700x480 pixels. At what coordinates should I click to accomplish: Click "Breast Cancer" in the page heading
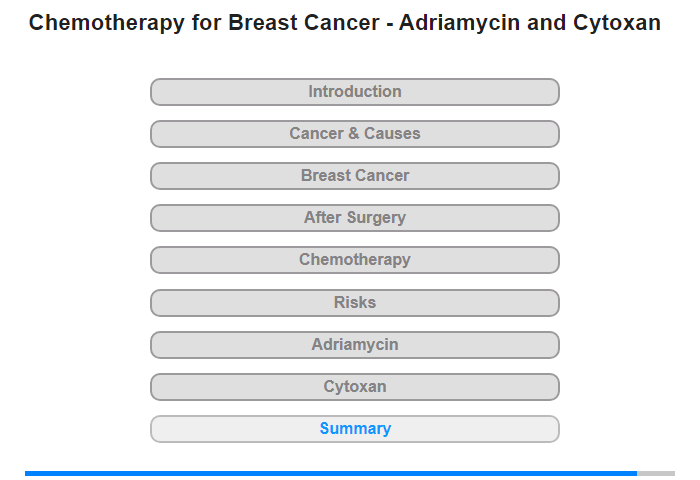[304, 23]
